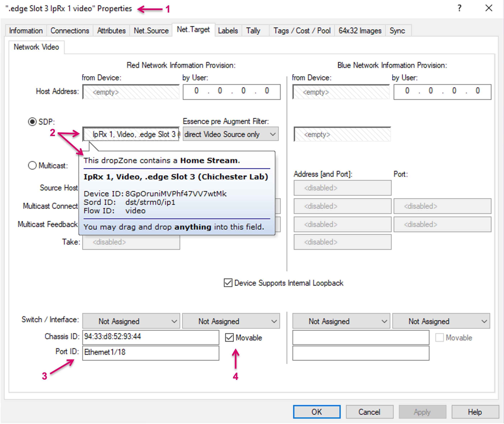The image size is (504, 424).
Task: Switch to the Net.Source tab
Action: 151,31
